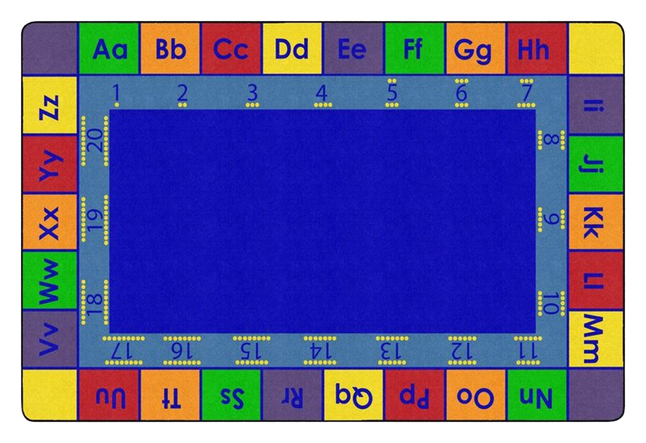
Task: Select the green Ww letter tile
Action: (49, 280)
